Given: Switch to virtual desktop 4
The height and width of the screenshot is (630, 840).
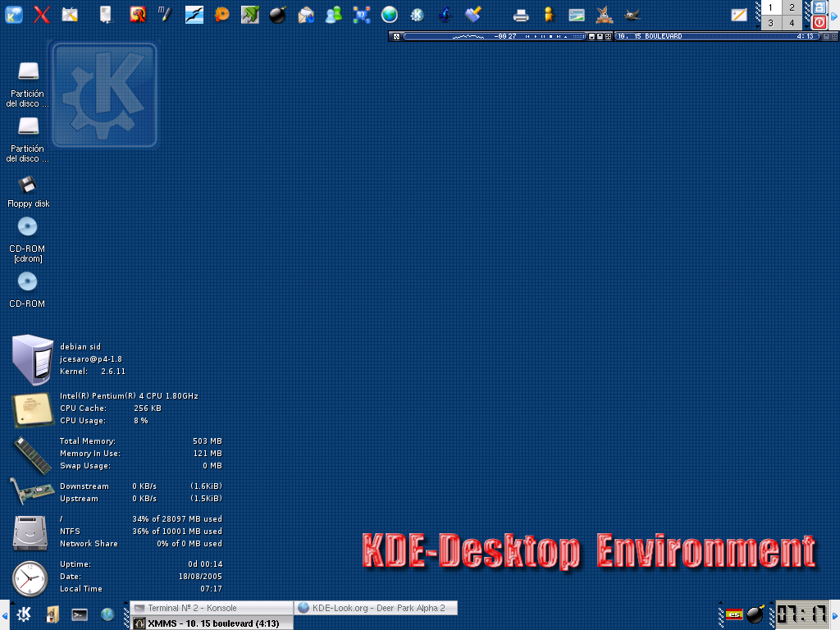Looking at the screenshot, I should click(x=792, y=22).
